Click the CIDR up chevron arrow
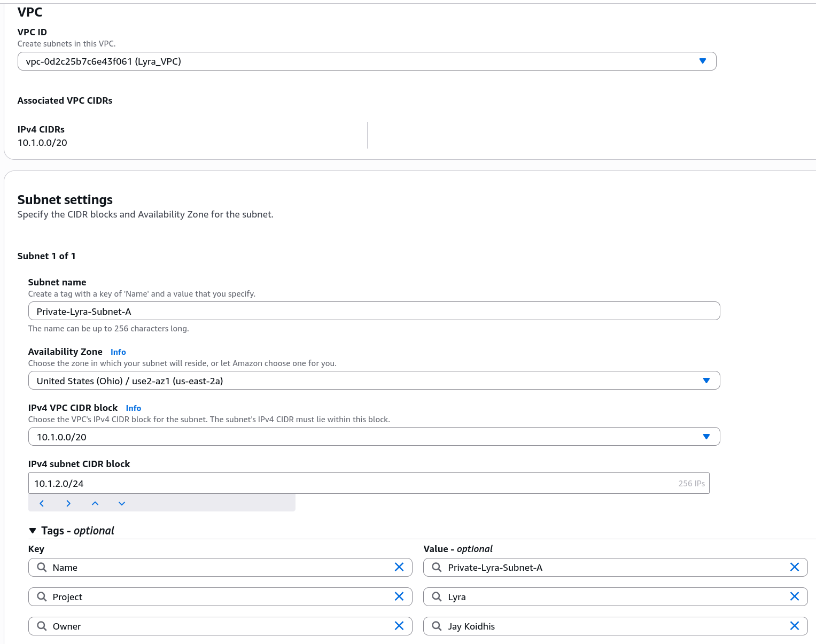This screenshot has width=816, height=644. [x=95, y=503]
